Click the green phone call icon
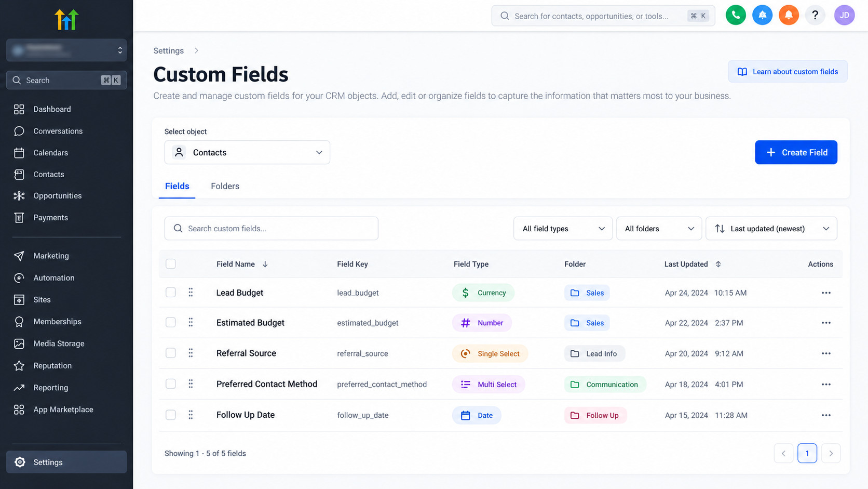Viewport: 868px width, 489px height. 736,15
